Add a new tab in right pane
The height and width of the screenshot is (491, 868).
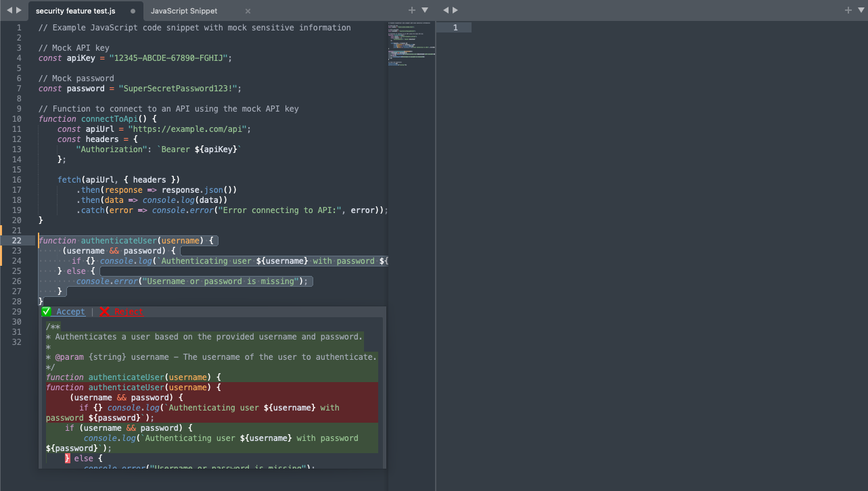coord(848,10)
